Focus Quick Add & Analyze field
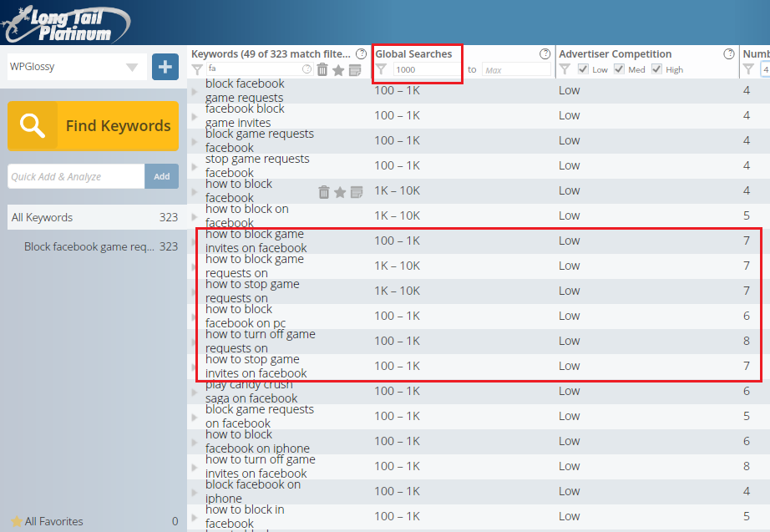Image resolution: width=770 pixels, height=532 pixels. 76,176
